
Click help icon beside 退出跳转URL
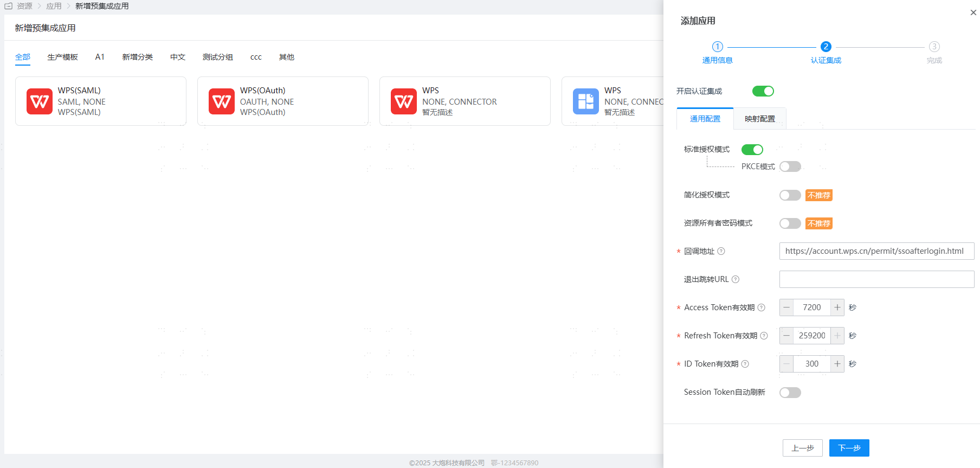coord(736,279)
